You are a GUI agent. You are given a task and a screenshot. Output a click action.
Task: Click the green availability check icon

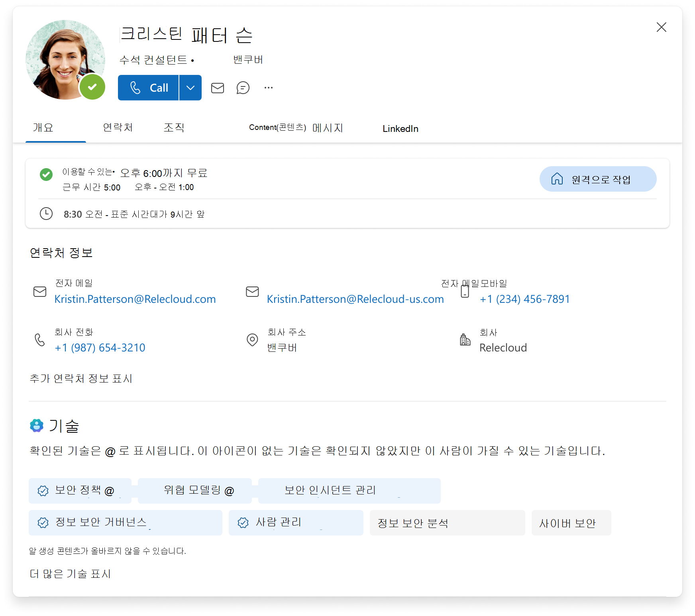(x=46, y=175)
